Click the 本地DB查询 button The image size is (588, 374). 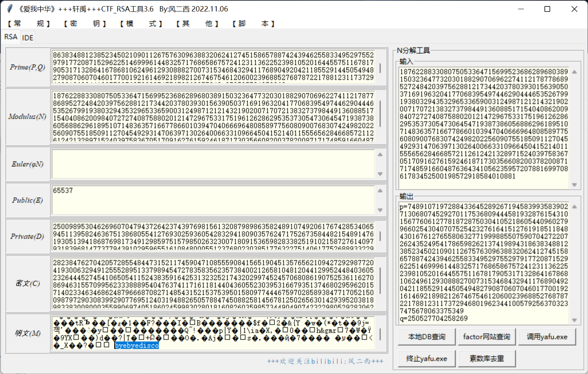[x=427, y=337]
